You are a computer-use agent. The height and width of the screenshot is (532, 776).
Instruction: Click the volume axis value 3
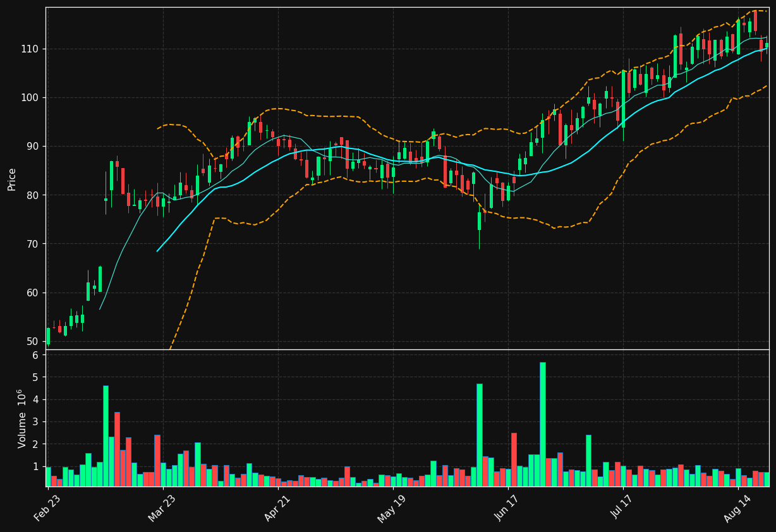pos(36,422)
